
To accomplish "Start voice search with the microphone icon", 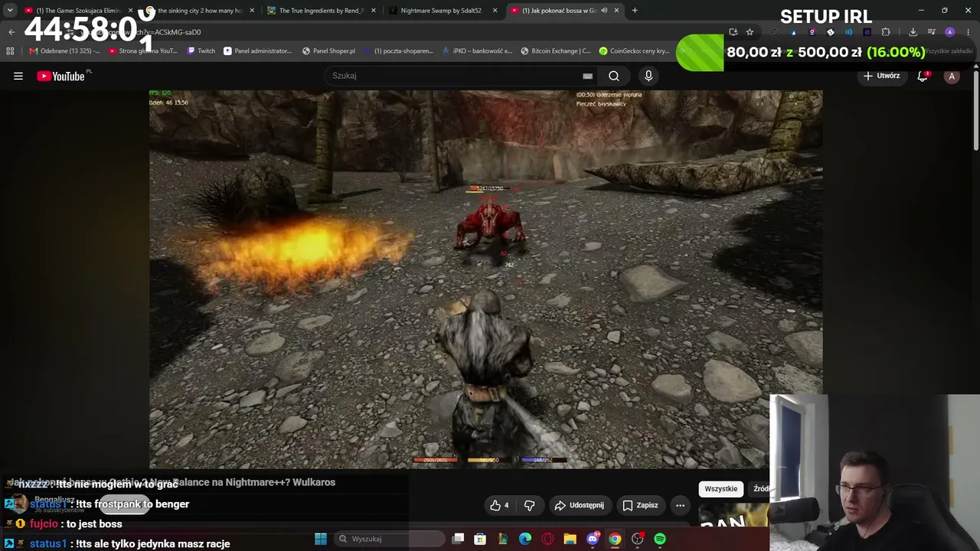I will (x=648, y=76).
